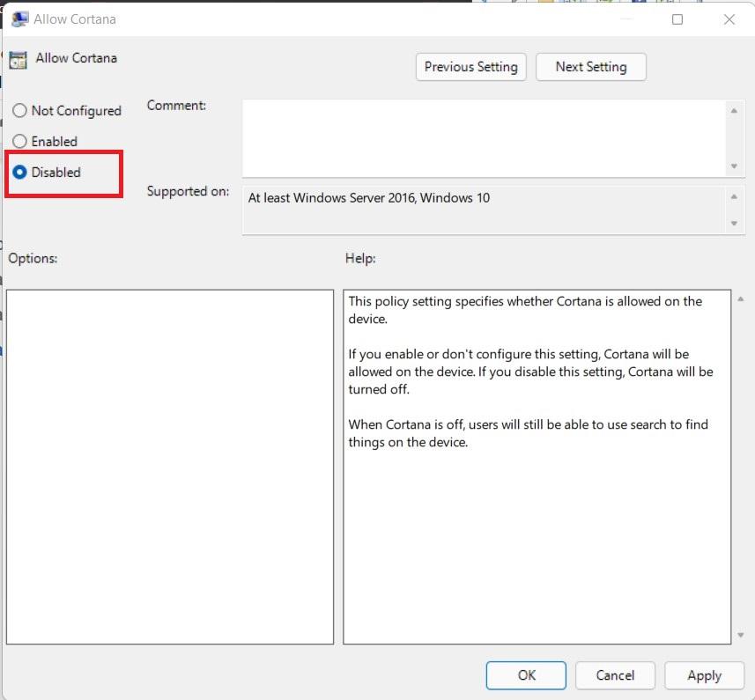This screenshot has height=700, width=755.
Task: Click the policy icon in the title bar
Action: 19,19
